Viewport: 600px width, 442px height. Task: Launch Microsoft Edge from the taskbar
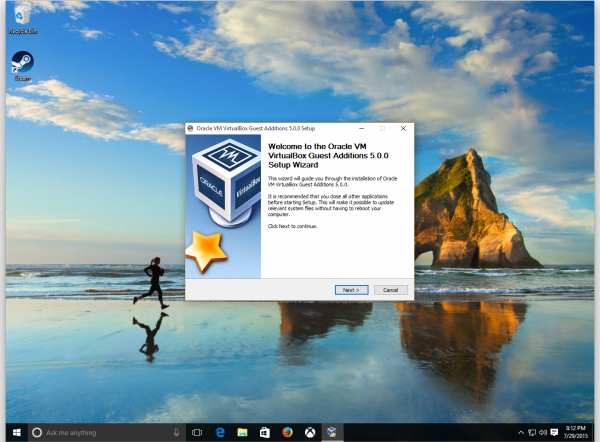tap(220, 432)
